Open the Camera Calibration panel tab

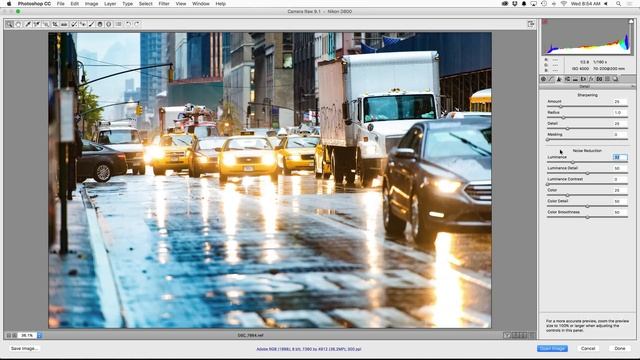(599, 79)
